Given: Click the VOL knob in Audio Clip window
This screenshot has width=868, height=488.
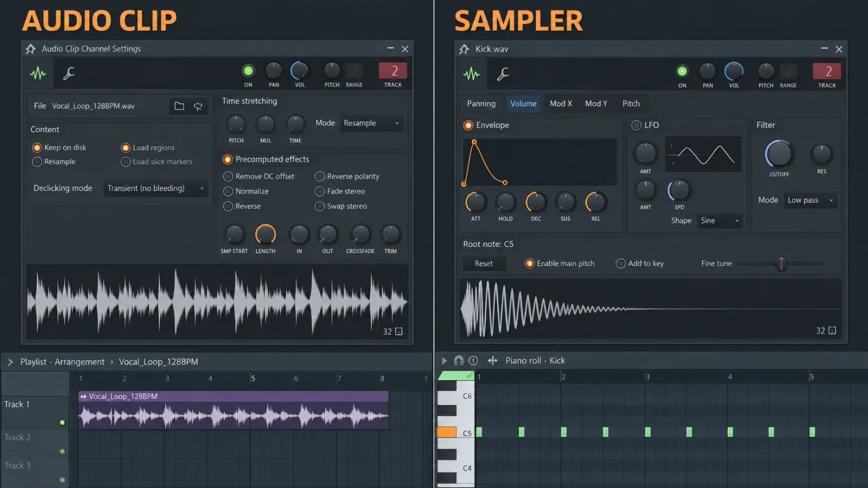Looking at the screenshot, I should [300, 71].
